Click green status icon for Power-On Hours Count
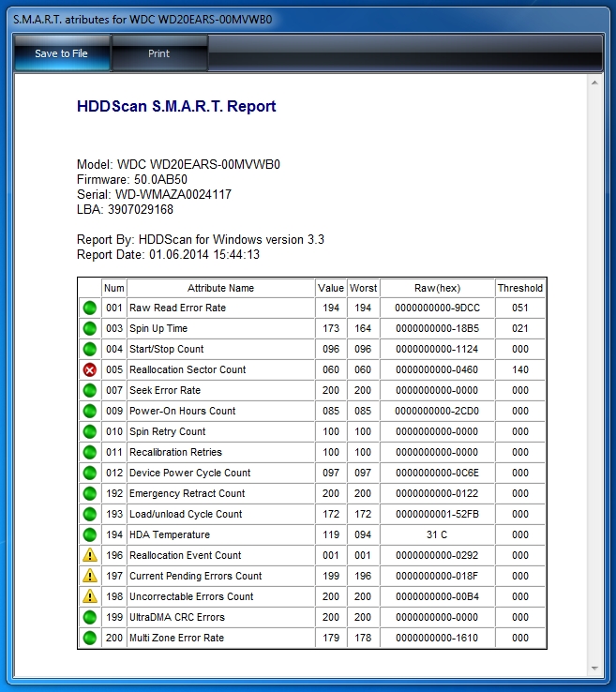616x692 pixels. point(90,411)
